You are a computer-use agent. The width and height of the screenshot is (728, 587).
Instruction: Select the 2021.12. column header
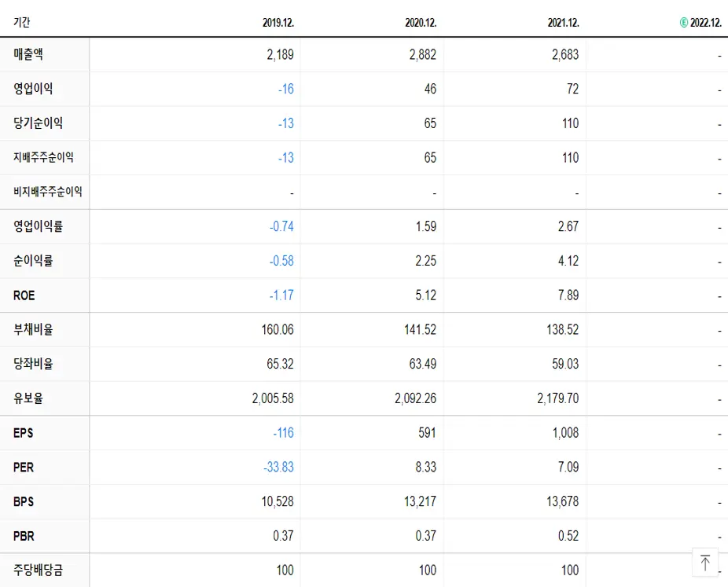coord(563,22)
